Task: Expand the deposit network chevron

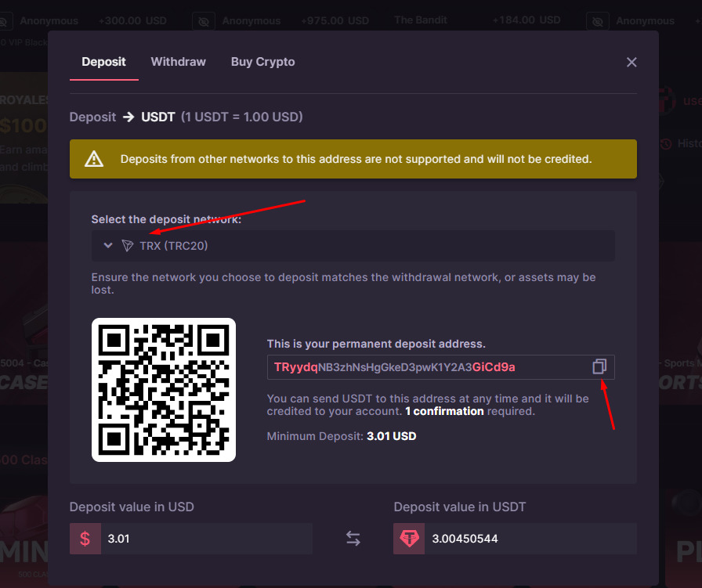Action: pyautogui.click(x=108, y=246)
